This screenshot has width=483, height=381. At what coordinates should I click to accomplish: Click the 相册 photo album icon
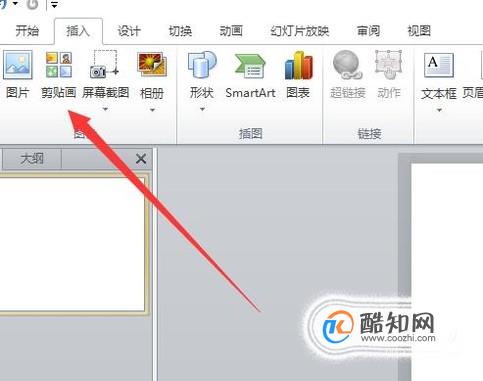coord(152,64)
